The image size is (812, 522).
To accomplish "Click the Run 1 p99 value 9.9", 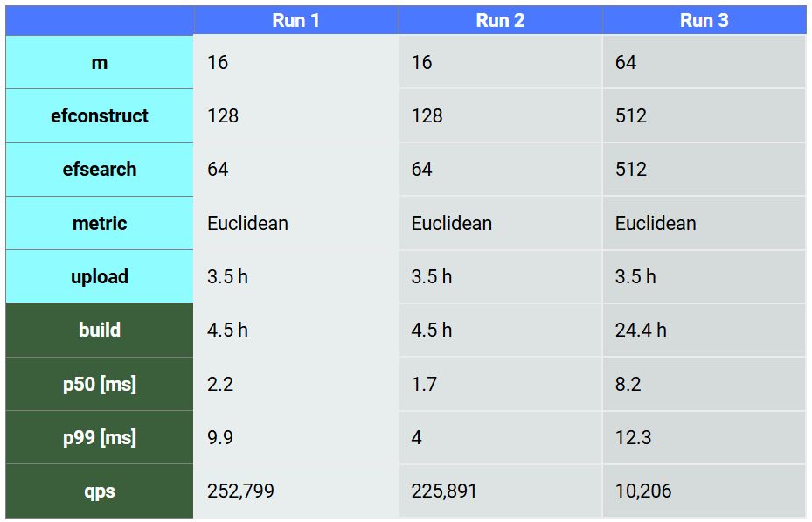I will pyautogui.click(x=220, y=438).
